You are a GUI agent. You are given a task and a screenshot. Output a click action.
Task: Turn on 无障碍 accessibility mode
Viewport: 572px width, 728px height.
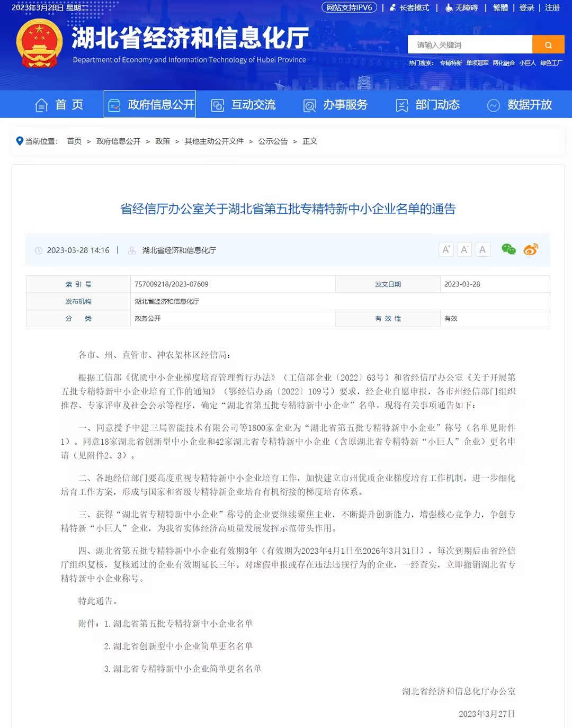tap(461, 8)
